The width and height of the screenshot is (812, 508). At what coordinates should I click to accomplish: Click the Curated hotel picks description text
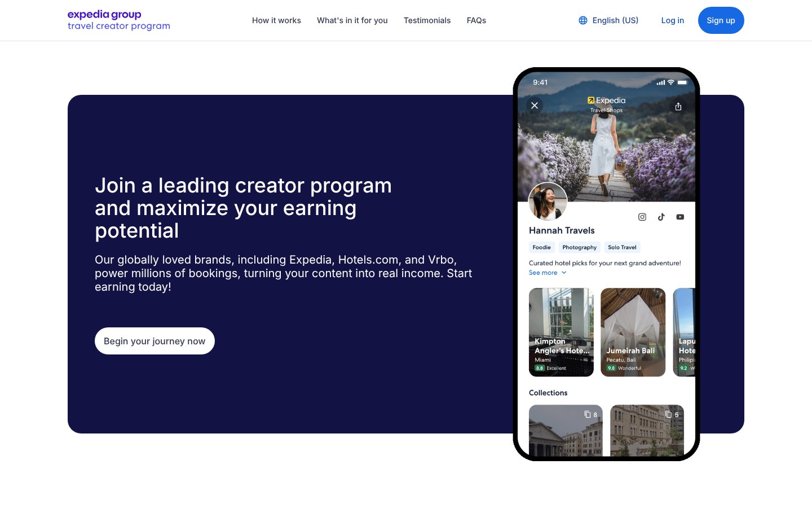tap(605, 263)
